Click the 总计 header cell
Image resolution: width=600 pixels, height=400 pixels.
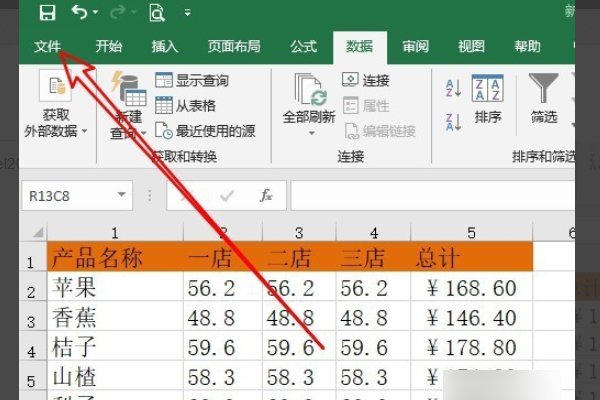click(x=471, y=256)
